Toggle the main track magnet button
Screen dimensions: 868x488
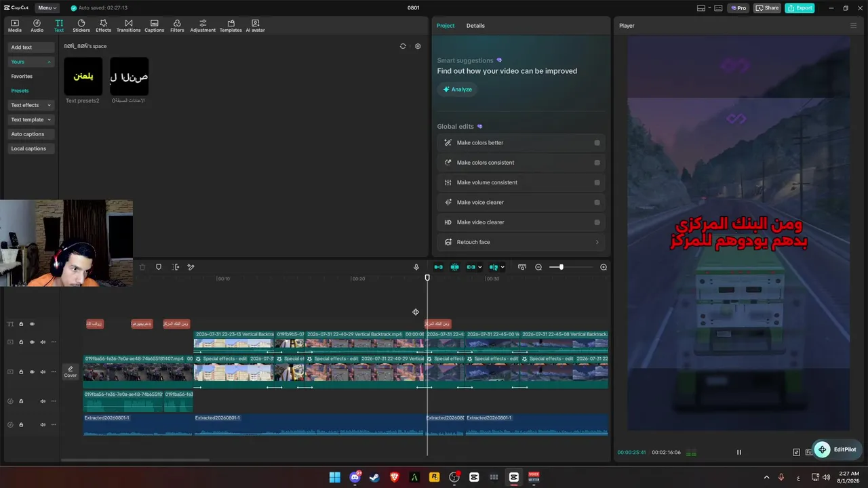(438, 267)
